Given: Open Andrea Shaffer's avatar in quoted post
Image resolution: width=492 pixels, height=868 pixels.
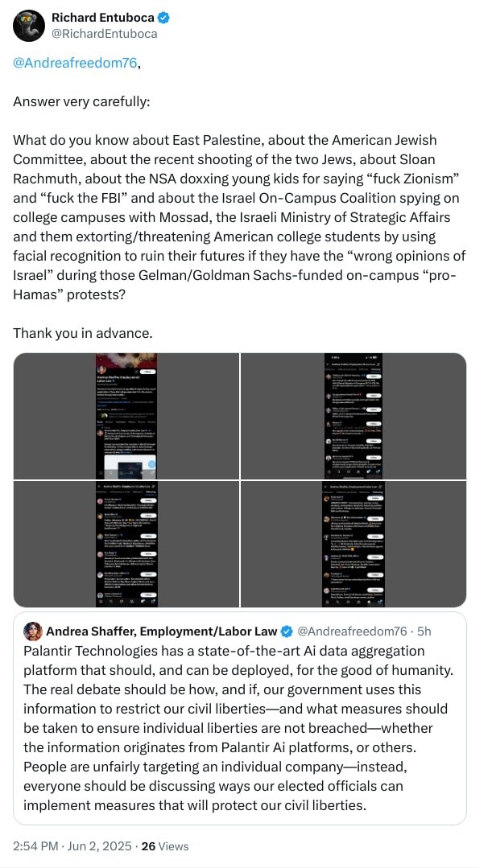Looking at the screenshot, I should coord(33,631).
